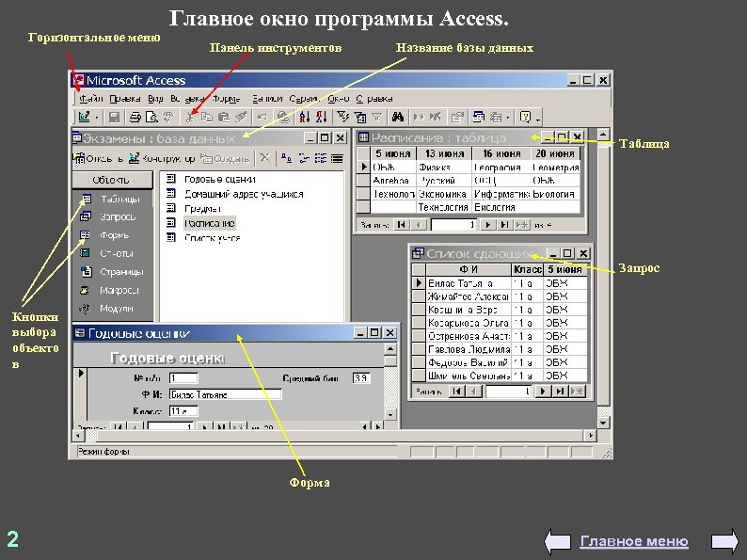Viewport: 747px width, 560px height.
Task: Click the Save diskette icon
Action: 115,117
